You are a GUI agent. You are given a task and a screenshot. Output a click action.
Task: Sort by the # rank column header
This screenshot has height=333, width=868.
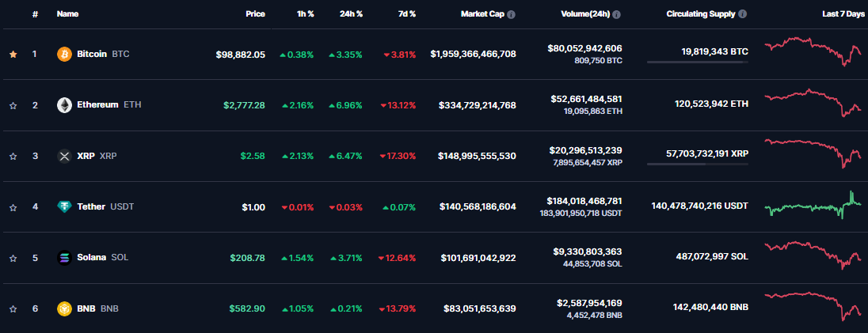click(x=35, y=14)
